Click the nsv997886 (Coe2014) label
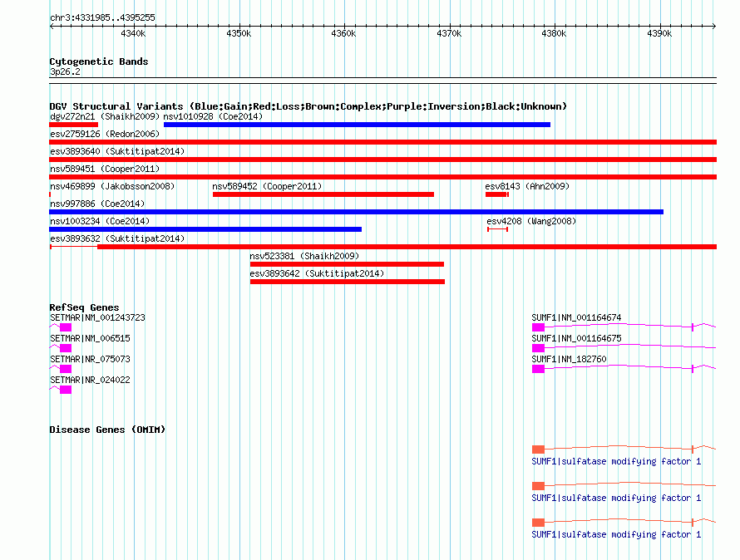Image resolution: width=740 pixels, height=560 pixels. click(97, 204)
